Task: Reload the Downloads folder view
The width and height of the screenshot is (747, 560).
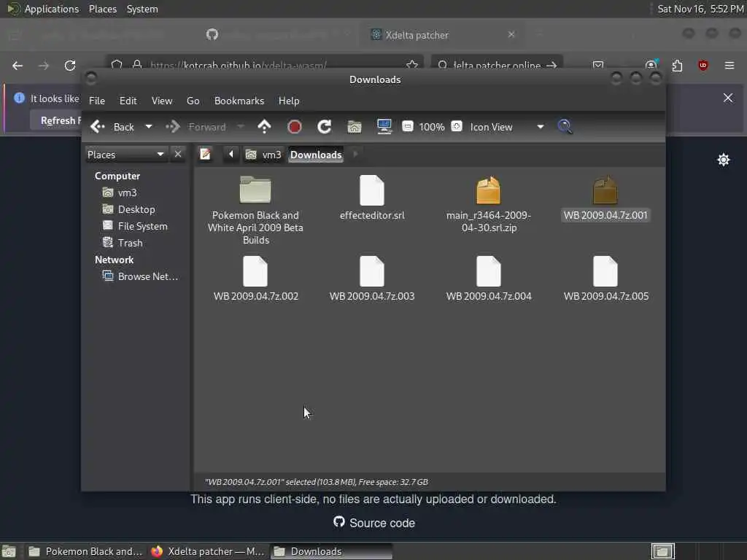Action: click(325, 127)
